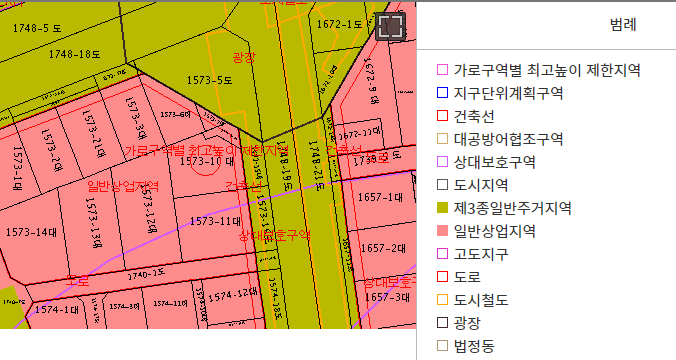Viewport: 676px width, 360px height.
Task: Select road parcel 1748-21도 on the map
Action: tap(316, 165)
